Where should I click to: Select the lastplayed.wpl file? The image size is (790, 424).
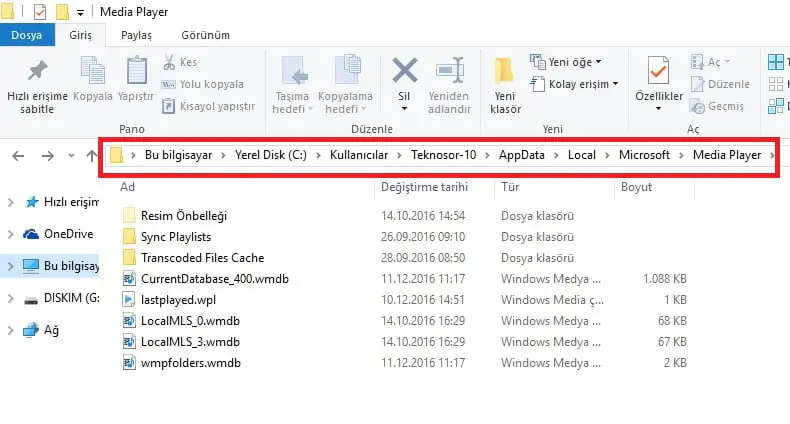tap(180, 299)
